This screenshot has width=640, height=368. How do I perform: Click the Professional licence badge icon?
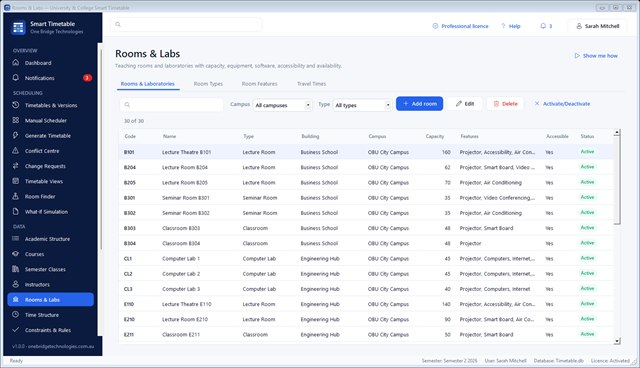435,26
